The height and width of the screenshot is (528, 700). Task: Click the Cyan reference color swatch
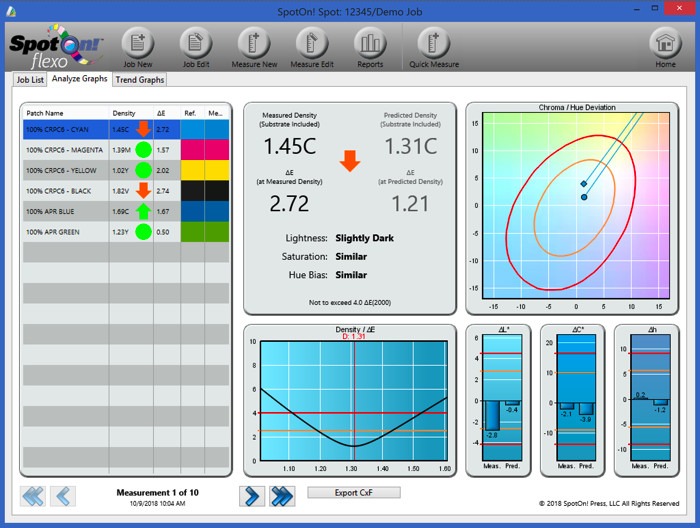[x=192, y=129]
